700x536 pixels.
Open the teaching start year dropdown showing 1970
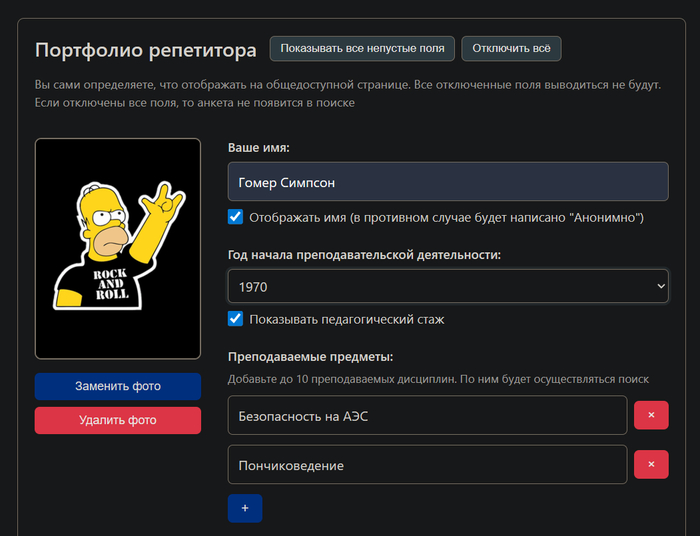(440, 287)
